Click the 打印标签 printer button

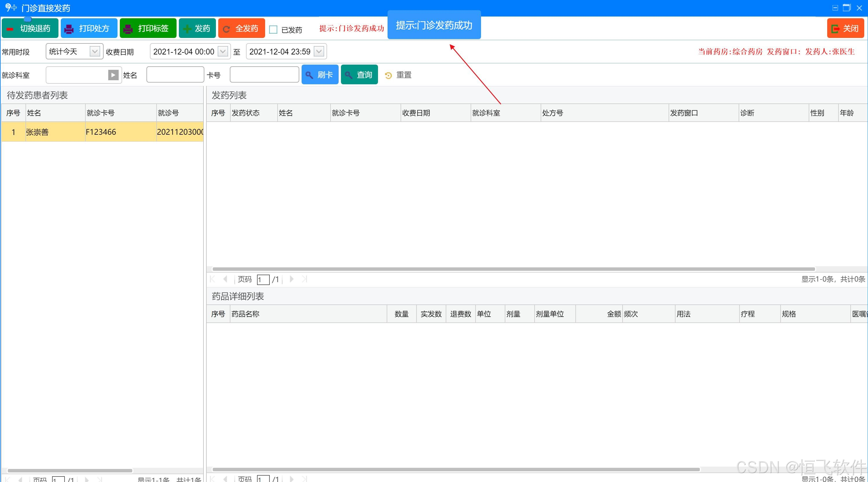coord(148,28)
